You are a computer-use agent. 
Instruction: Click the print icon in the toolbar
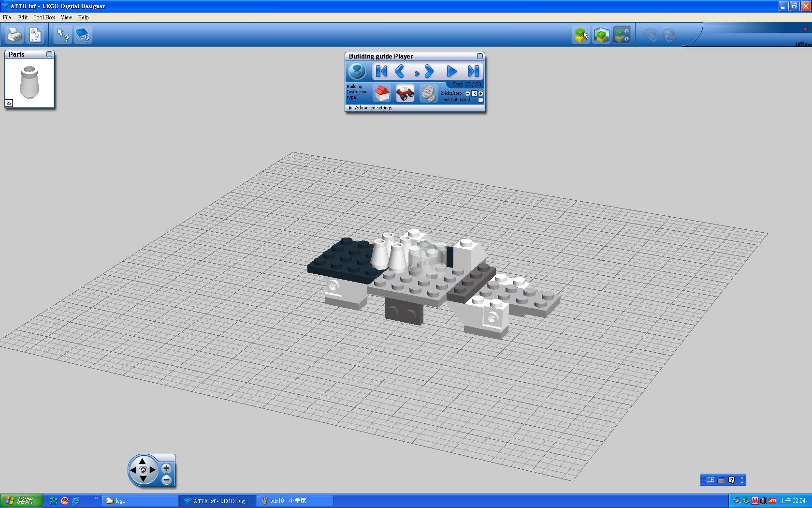pyautogui.click(x=14, y=35)
